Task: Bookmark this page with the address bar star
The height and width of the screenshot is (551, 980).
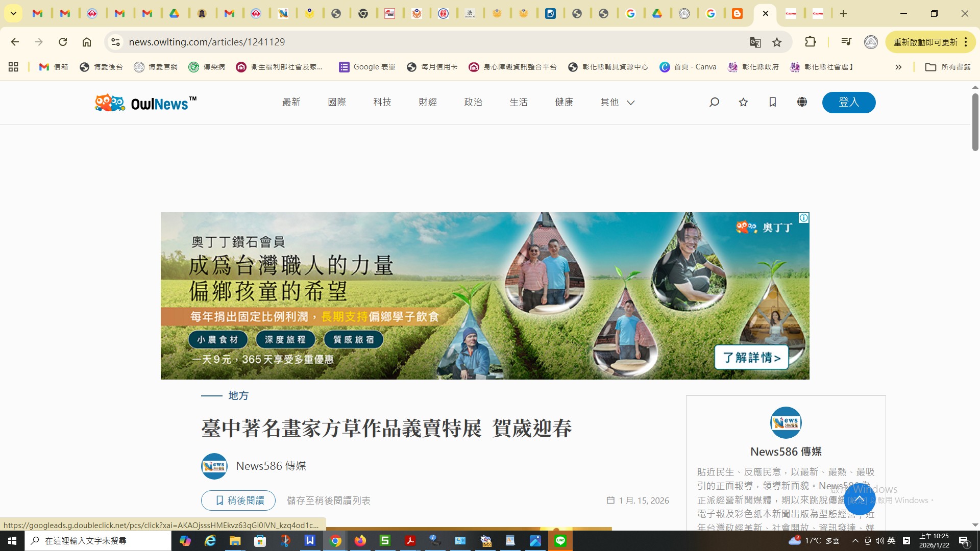Action: point(777,42)
